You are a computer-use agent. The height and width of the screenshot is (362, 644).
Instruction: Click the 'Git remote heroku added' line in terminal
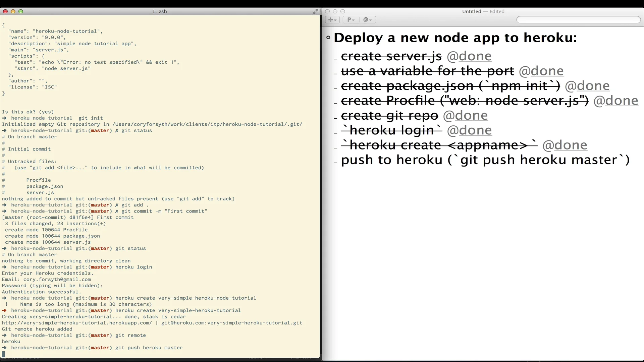tap(37, 329)
